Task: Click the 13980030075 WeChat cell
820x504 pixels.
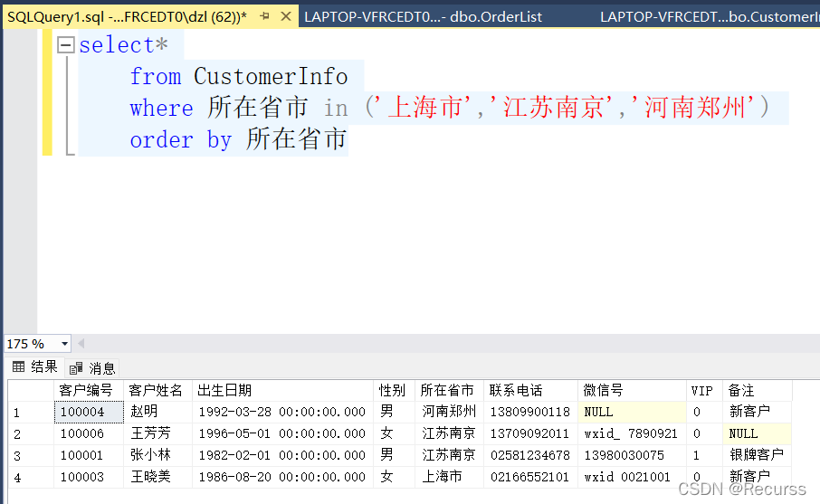Action: click(x=632, y=455)
